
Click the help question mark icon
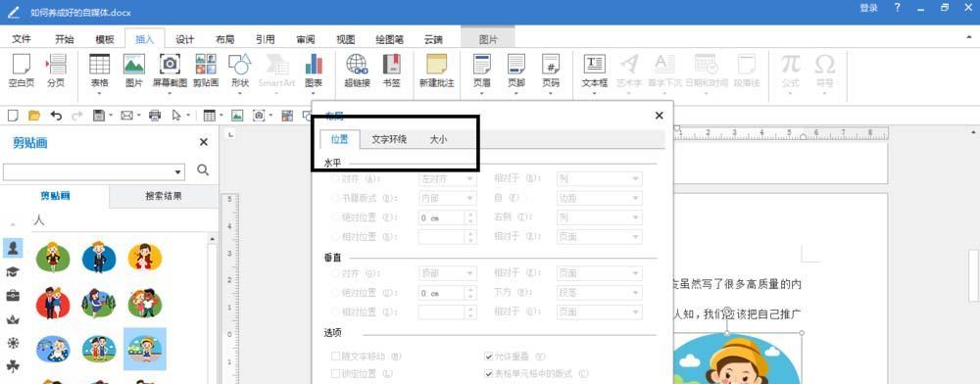898,8
